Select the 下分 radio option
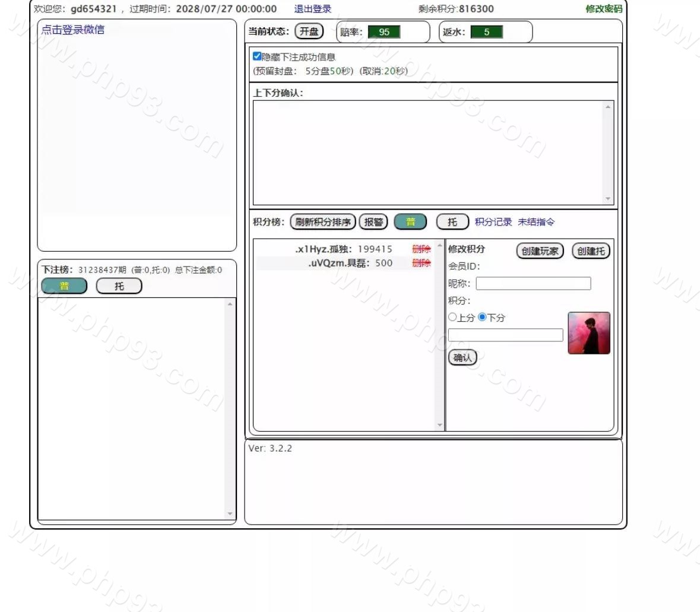The width and height of the screenshot is (700, 612). [482, 318]
